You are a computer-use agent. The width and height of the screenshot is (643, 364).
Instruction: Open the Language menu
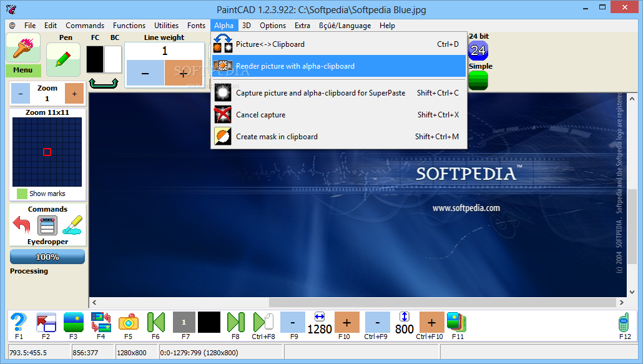click(345, 26)
